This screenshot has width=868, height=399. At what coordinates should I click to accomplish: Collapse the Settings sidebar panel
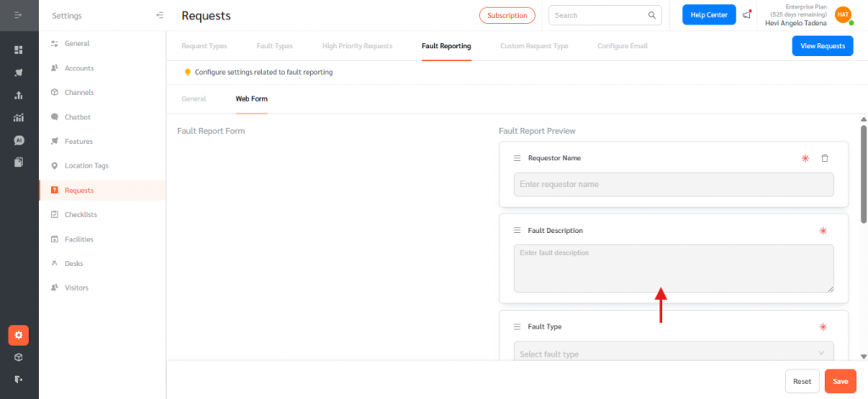[x=160, y=15]
